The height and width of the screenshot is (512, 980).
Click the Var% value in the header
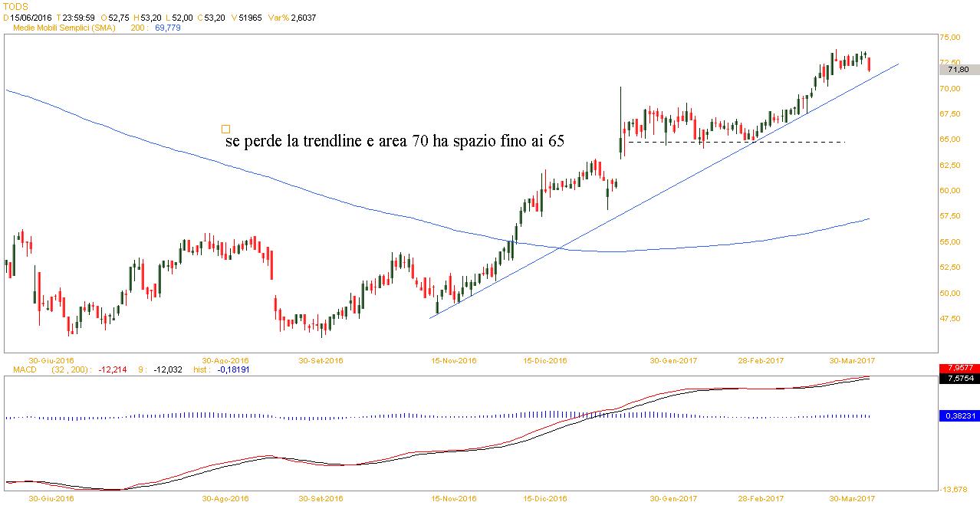point(304,17)
